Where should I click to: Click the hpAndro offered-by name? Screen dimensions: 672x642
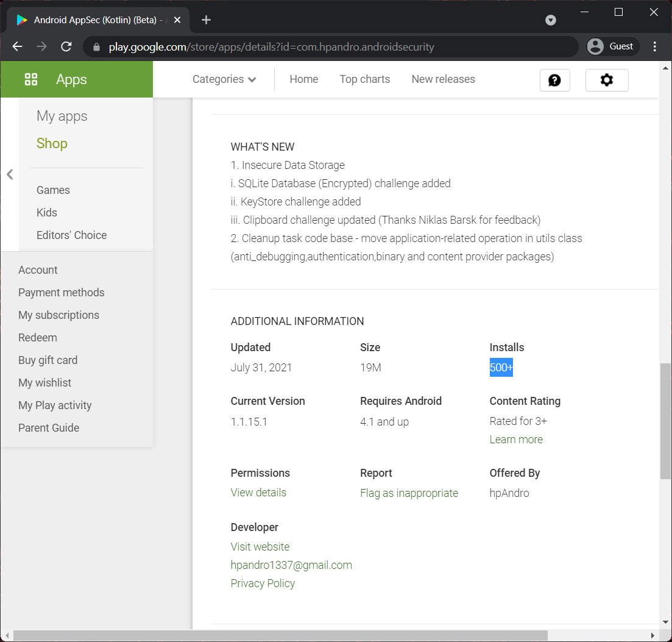pos(509,493)
